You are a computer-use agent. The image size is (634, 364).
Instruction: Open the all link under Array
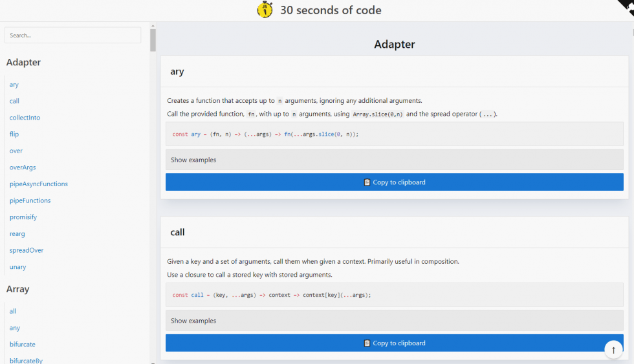click(x=13, y=311)
